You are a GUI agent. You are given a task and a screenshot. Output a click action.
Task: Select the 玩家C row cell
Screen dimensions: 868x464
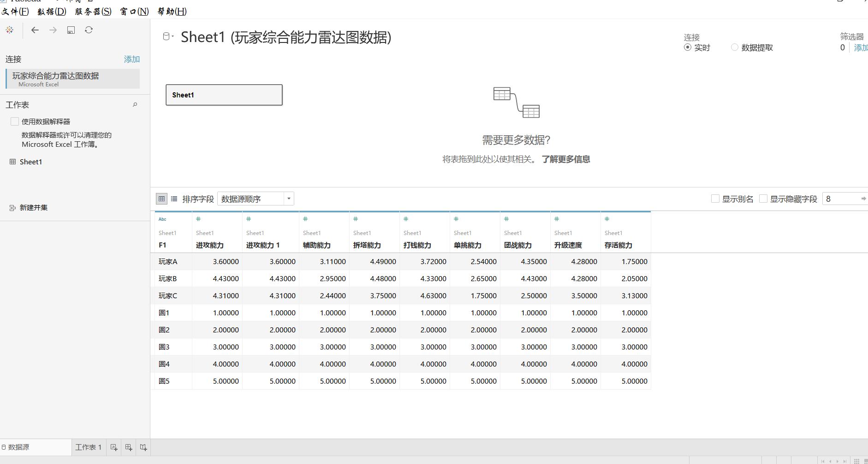(173, 296)
